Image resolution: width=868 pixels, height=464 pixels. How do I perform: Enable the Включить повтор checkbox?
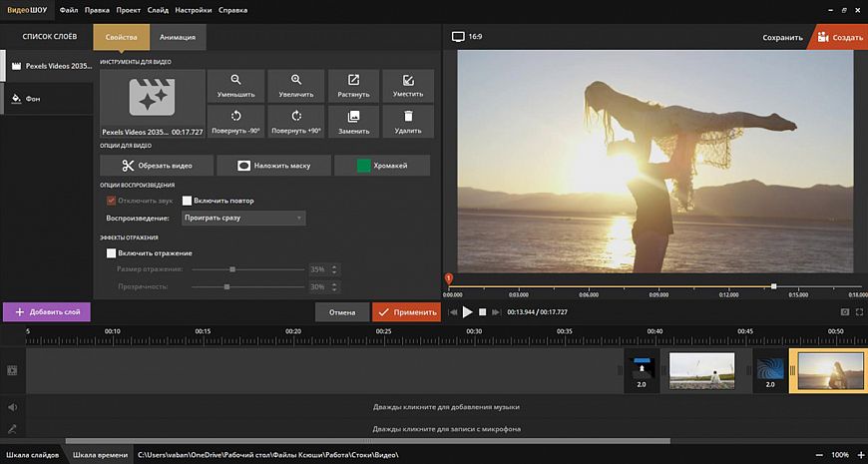(187, 201)
